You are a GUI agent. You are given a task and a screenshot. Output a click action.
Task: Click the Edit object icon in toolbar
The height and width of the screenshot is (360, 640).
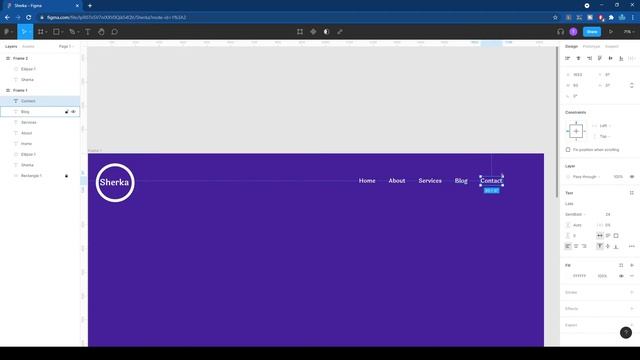click(300, 31)
